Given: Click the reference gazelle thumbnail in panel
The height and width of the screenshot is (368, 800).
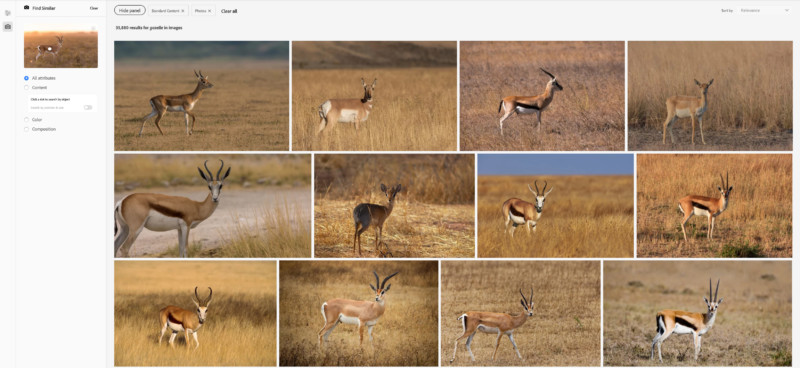Looking at the screenshot, I should [x=61, y=46].
